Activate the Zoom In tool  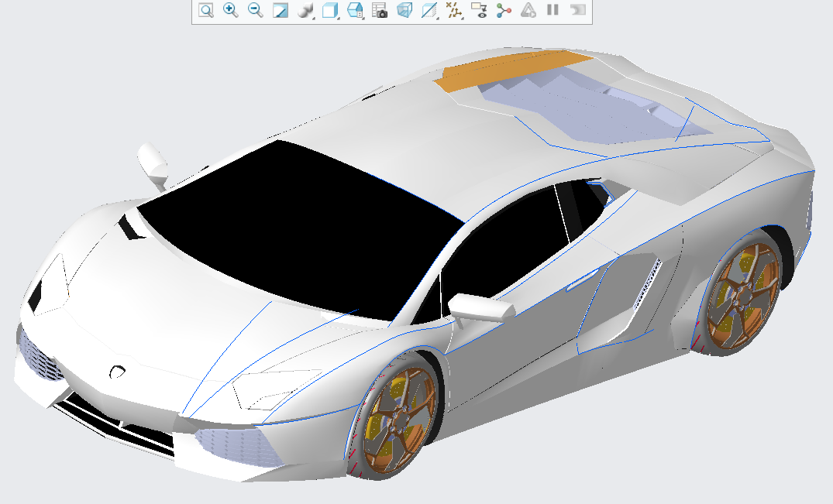coord(231,10)
